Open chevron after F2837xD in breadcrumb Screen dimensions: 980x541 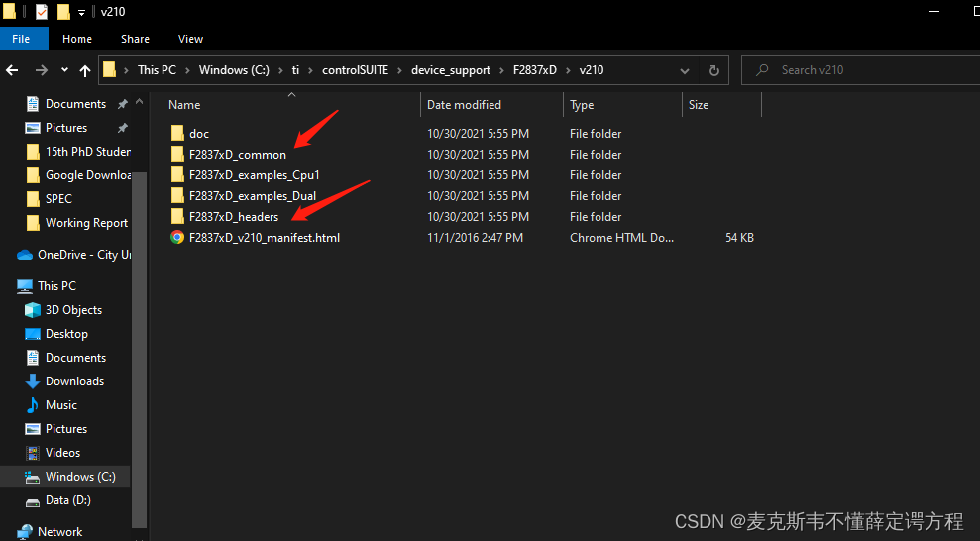coord(568,70)
